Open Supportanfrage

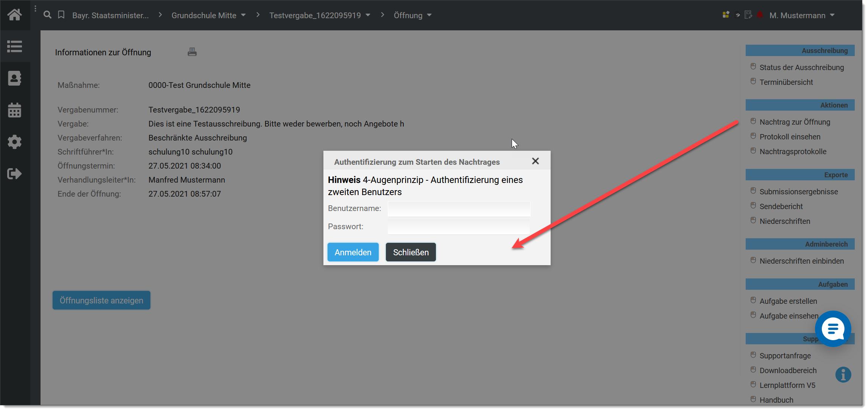click(x=785, y=356)
